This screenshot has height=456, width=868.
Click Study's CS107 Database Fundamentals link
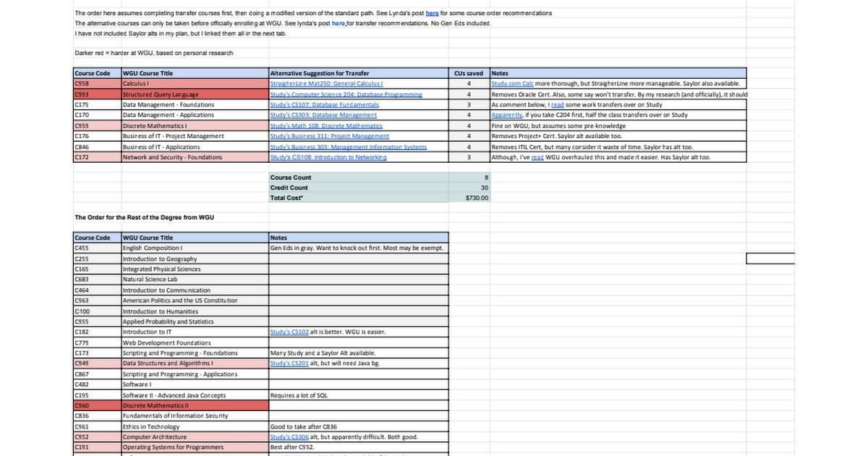point(324,105)
